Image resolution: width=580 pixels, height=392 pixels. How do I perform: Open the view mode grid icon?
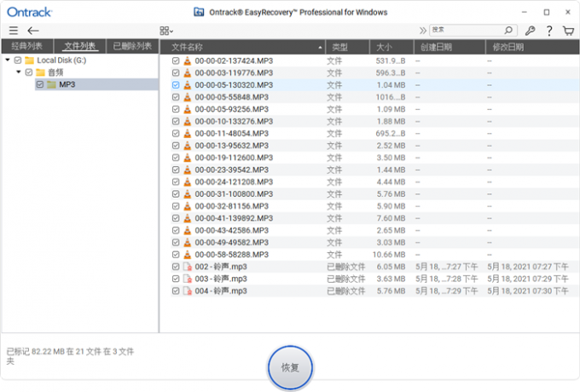[165, 31]
